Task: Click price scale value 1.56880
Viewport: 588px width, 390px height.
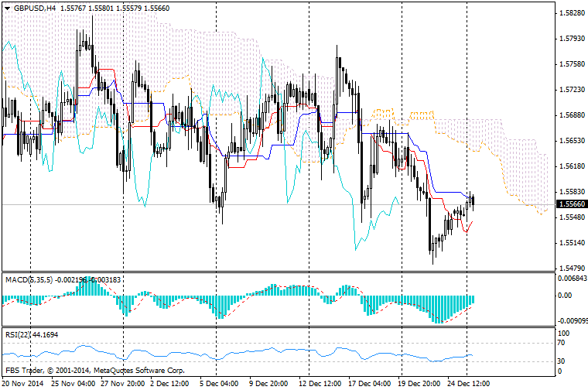Action: click(572, 115)
